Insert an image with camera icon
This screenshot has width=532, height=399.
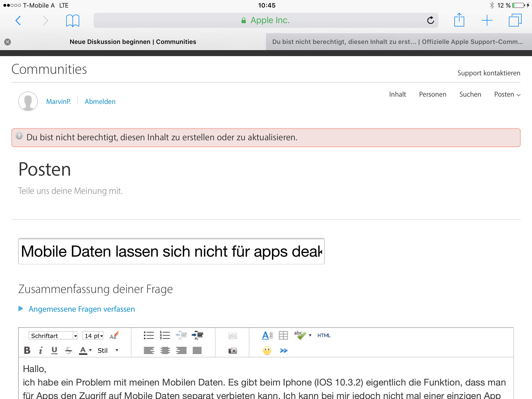[x=232, y=351]
